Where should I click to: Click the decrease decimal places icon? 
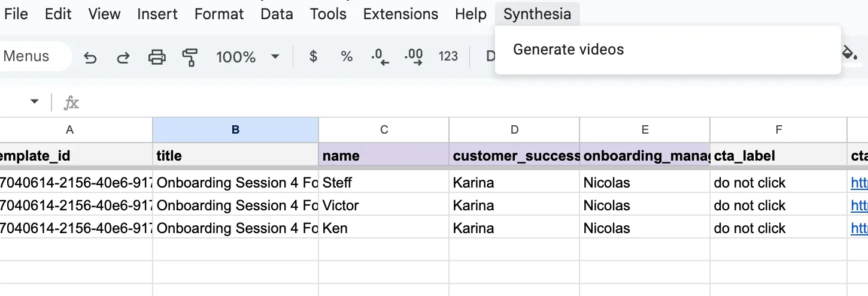[x=380, y=56]
